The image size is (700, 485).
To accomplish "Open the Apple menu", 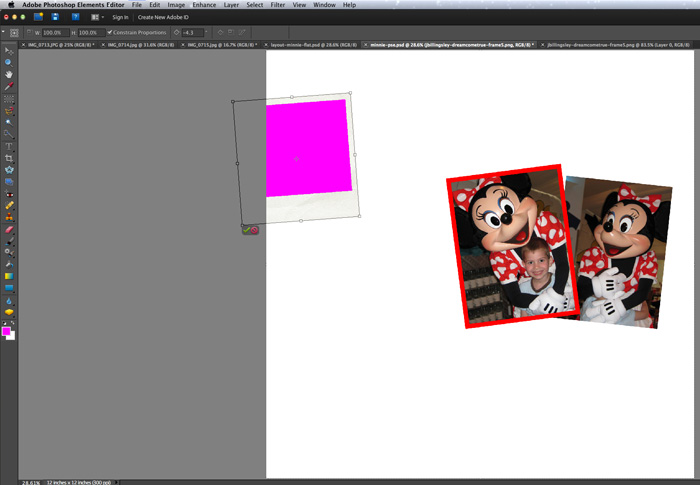I will point(11,4).
